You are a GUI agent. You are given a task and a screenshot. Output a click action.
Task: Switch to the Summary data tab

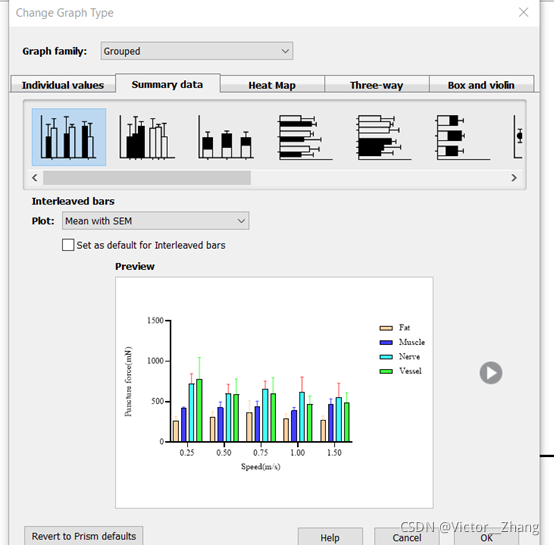tap(167, 84)
